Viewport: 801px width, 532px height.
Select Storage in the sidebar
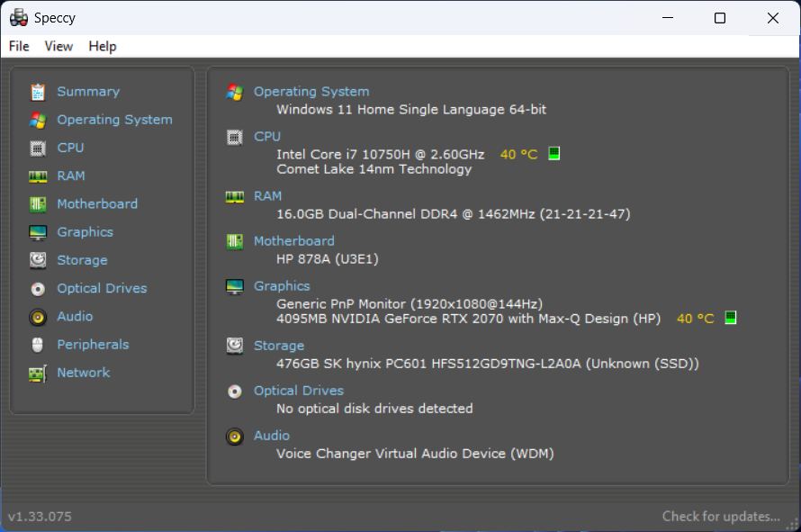(82, 260)
